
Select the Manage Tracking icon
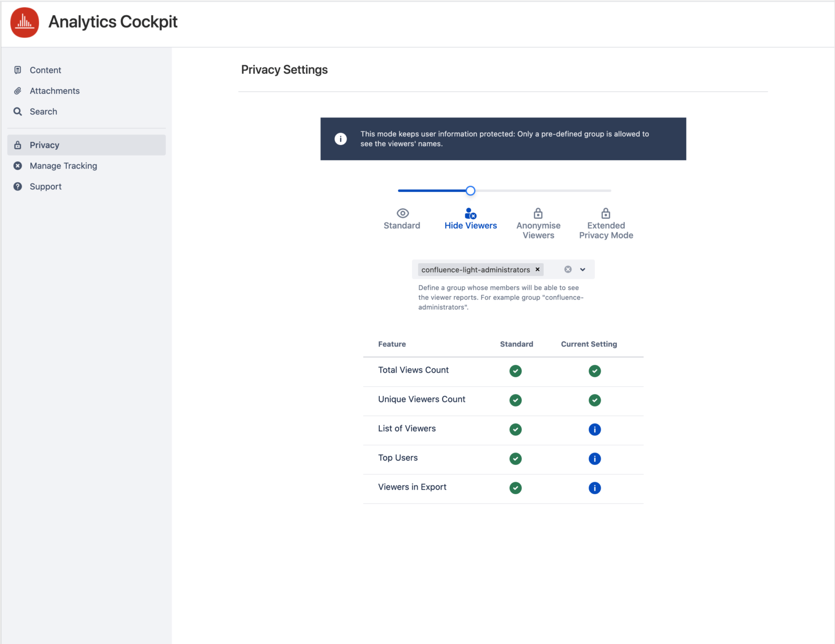pyautogui.click(x=18, y=165)
